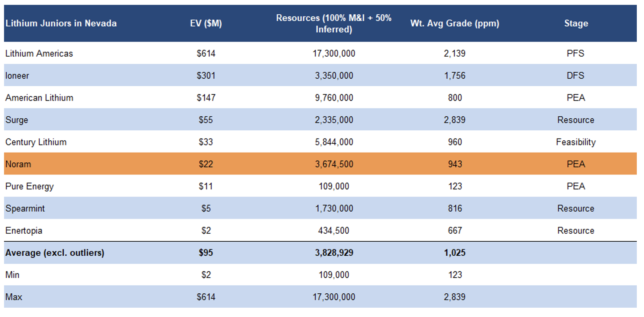The image size is (644, 317).
Task: Click Century Lithium's resources 5,844,000
Action: (334, 142)
